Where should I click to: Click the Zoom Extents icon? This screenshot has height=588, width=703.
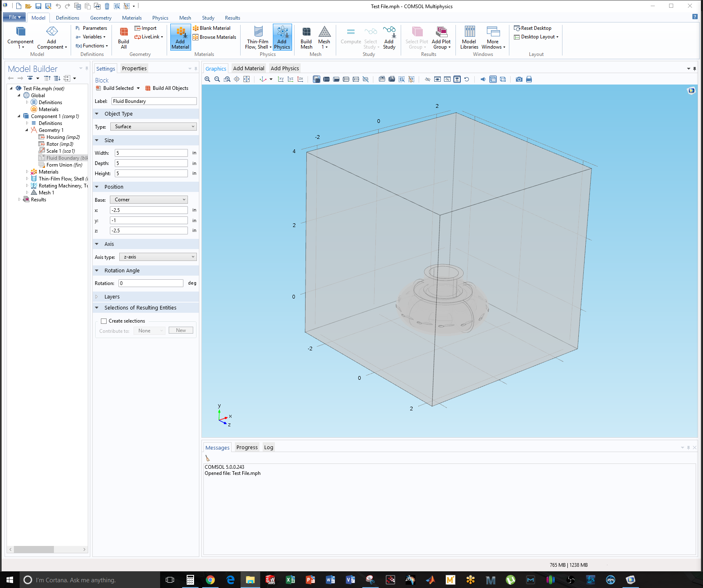[247, 79]
